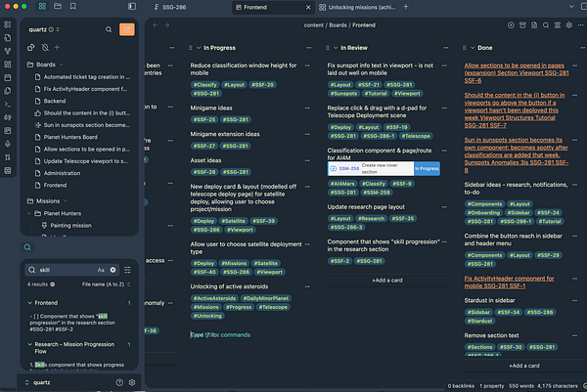The width and height of the screenshot is (587, 392).
Task: Close the Frontend tab
Action: (x=308, y=7)
